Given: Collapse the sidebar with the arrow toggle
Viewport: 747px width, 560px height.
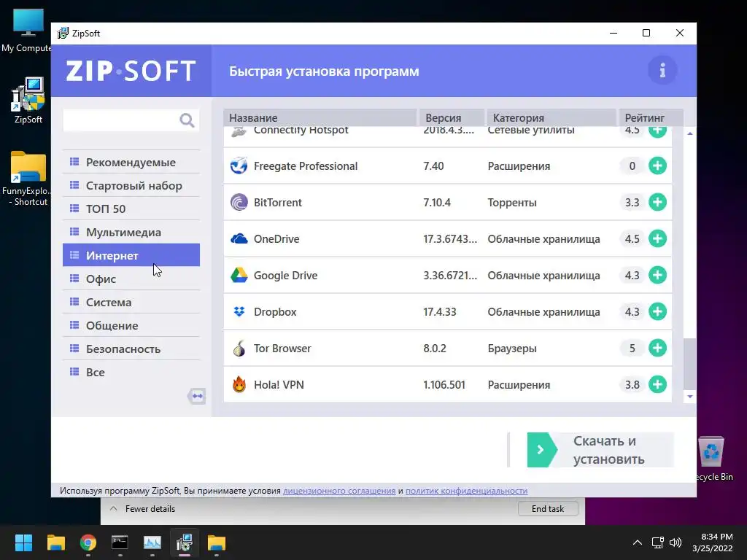Looking at the screenshot, I should [196, 396].
